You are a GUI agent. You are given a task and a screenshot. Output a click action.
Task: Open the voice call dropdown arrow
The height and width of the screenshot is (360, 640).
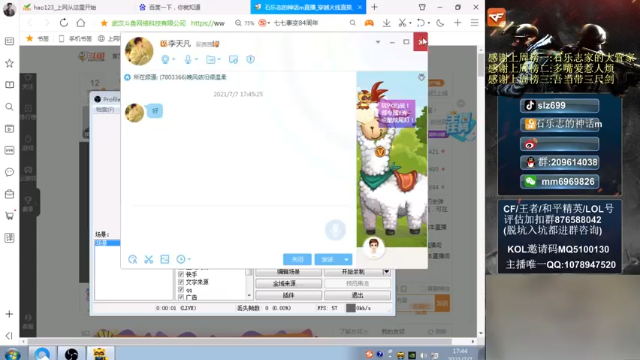coord(196,60)
